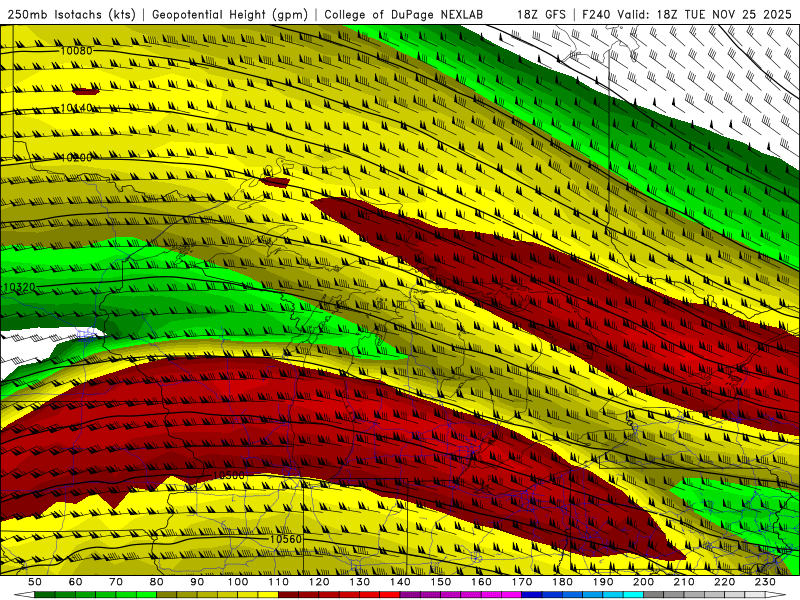The image size is (800, 600).
Task: Click the 150 value on the color scale
Action: tap(441, 582)
